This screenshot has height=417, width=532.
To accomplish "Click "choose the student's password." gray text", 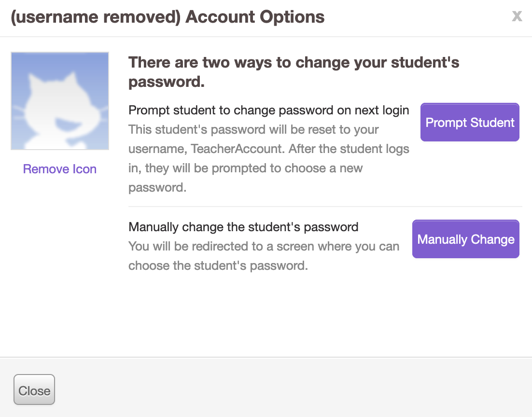I will (x=218, y=265).
